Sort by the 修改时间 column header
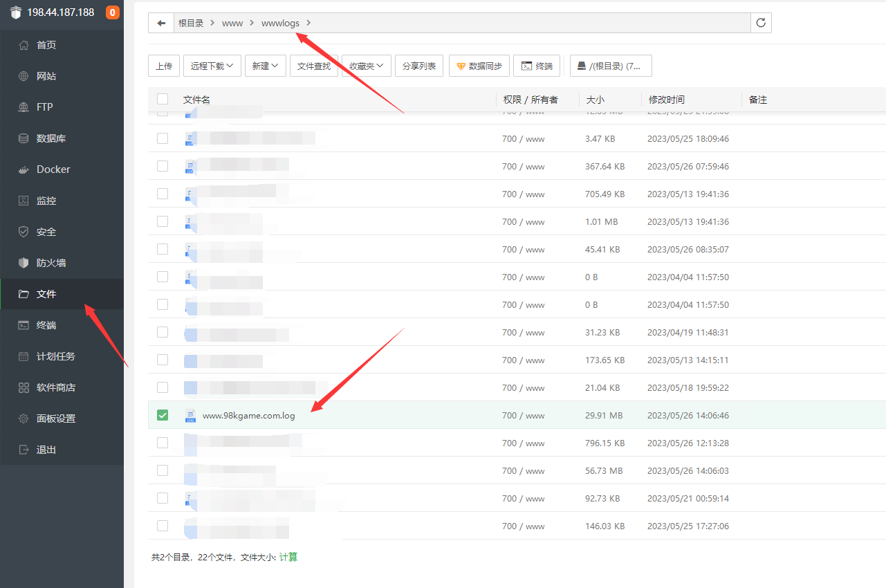886x588 pixels. pos(667,100)
